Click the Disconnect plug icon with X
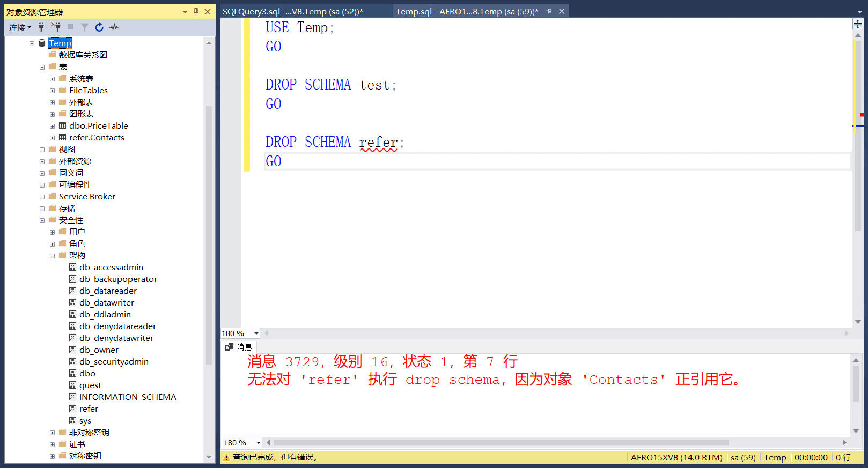Image resolution: width=868 pixels, height=468 pixels. pos(56,27)
